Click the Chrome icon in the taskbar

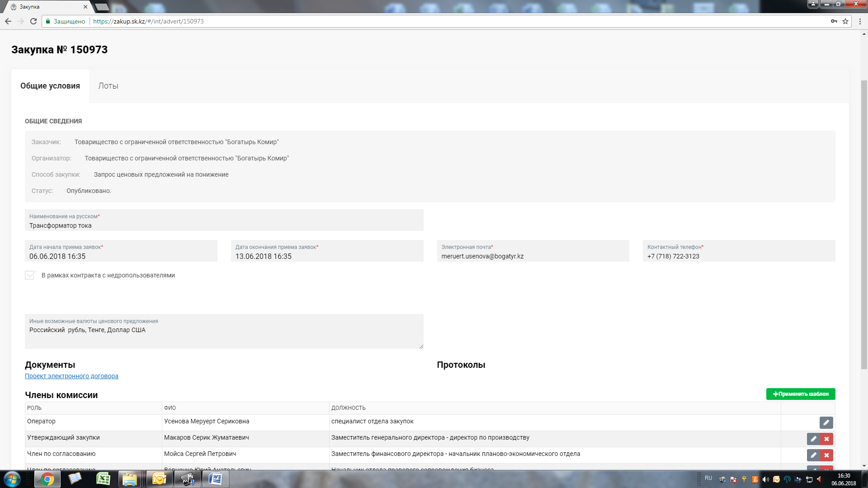pyautogui.click(x=47, y=479)
